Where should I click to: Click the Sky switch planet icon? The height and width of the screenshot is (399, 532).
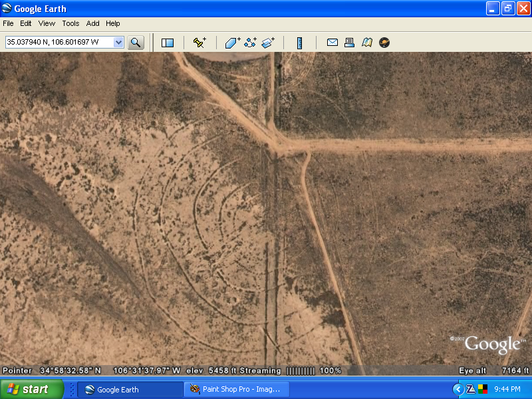pyautogui.click(x=384, y=43)
